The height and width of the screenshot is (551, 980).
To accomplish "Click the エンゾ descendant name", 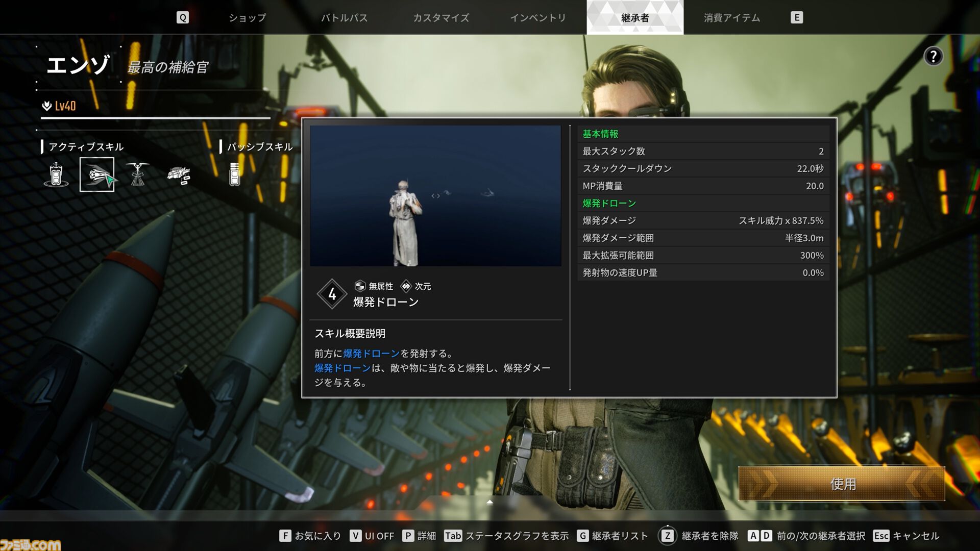I will pyautogui.click(x=78, y=65).
